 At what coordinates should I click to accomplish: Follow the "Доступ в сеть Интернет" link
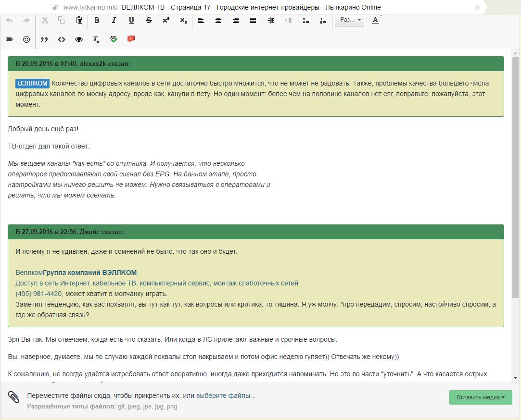point(157,283)
